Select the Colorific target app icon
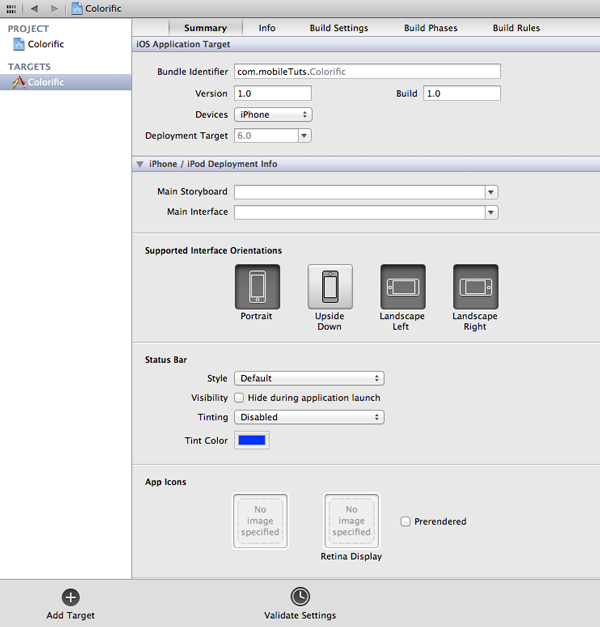 click(x=18, y=82)
